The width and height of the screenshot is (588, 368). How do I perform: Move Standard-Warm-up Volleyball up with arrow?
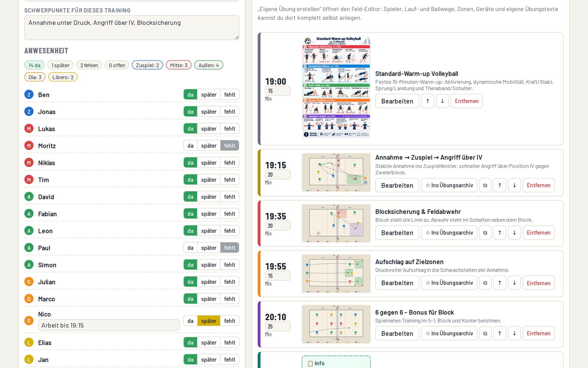428,101
